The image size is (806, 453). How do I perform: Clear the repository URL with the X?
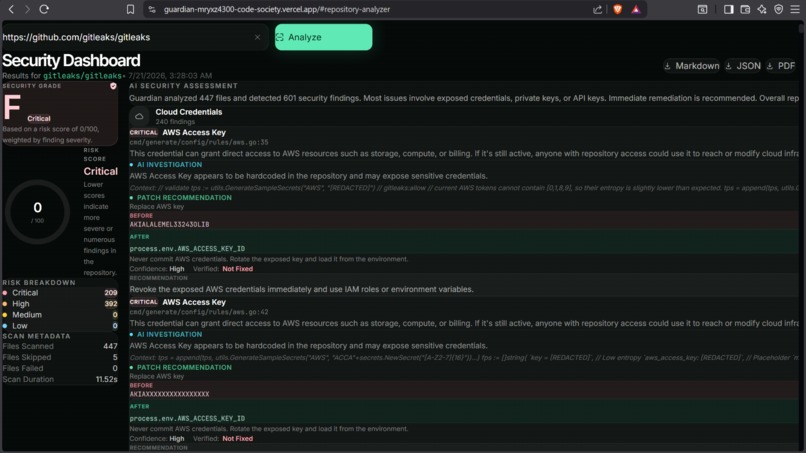pyautogui.click(x=258, y=37)
